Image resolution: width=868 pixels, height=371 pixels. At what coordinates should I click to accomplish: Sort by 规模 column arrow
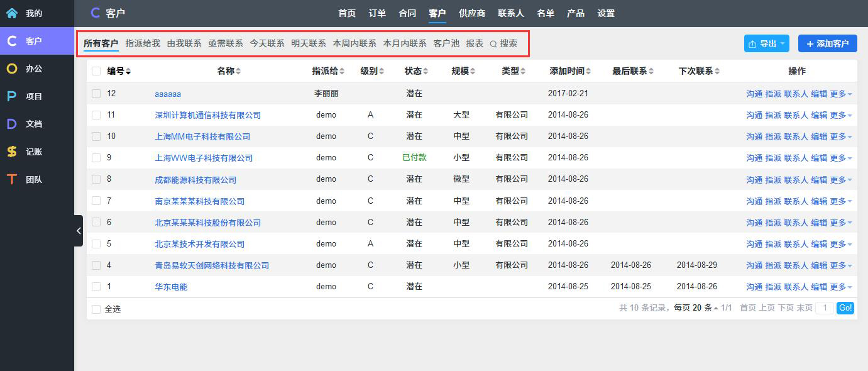pos(473,72)
